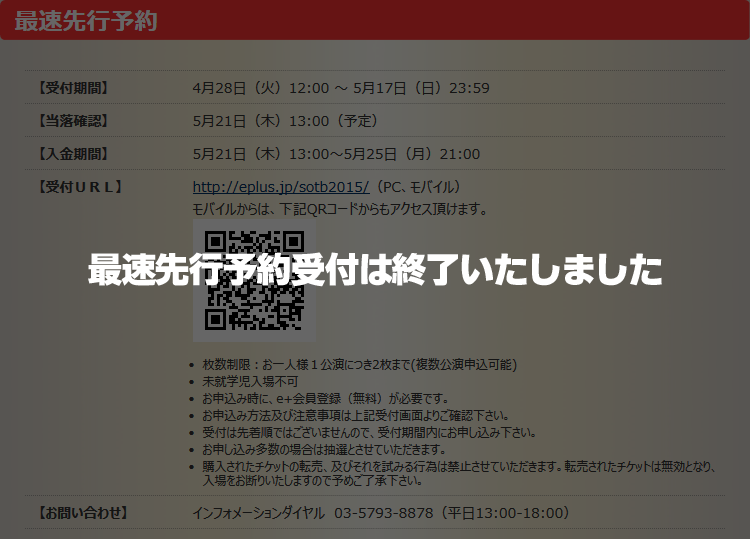Select the reception period dates 4月28日 to 5月17日

click(x=341, y=88)
